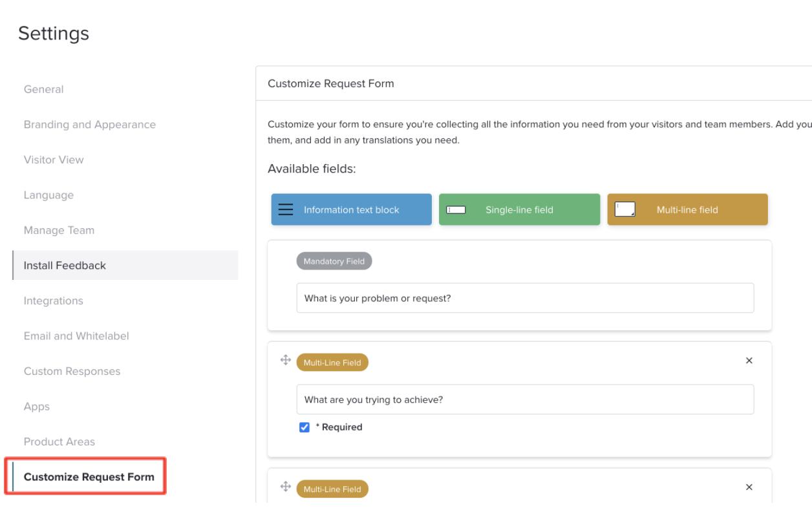Click the move handle beside 'What are you trying to achieve?'

click(285, 360)
